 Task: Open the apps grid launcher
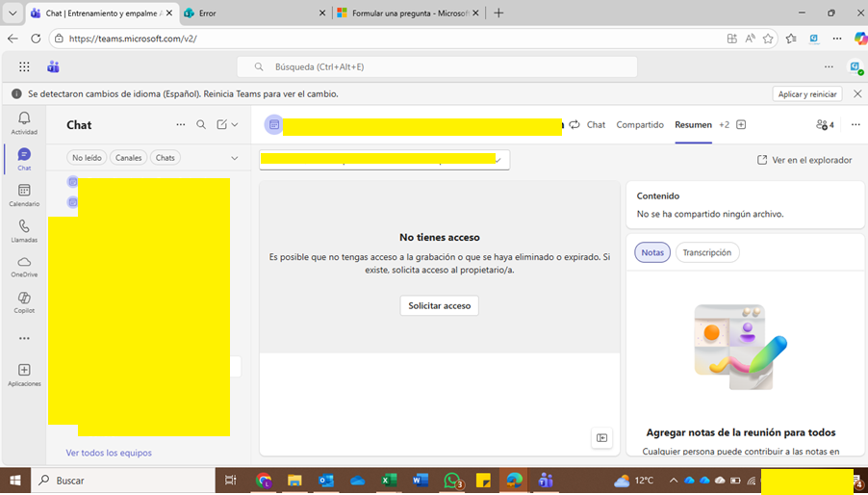[24, 67]
